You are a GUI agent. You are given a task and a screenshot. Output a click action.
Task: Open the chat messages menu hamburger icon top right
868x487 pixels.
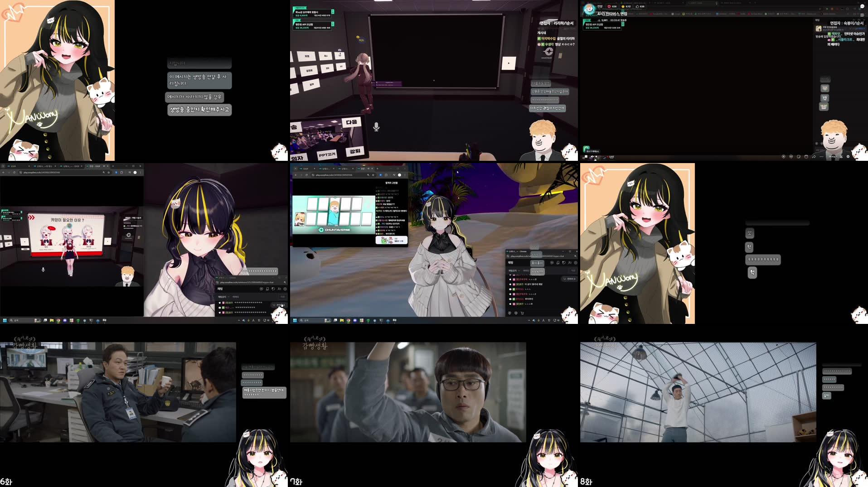coord(862,15)
